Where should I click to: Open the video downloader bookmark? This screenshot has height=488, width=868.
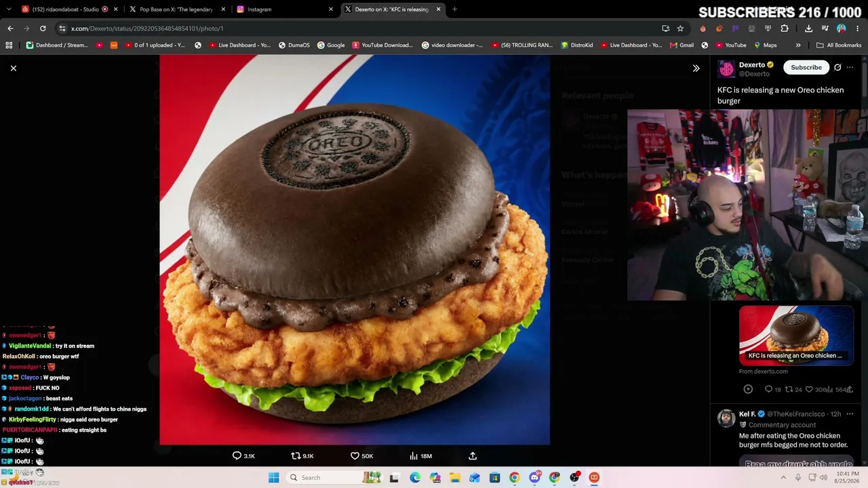coord(452,45)
